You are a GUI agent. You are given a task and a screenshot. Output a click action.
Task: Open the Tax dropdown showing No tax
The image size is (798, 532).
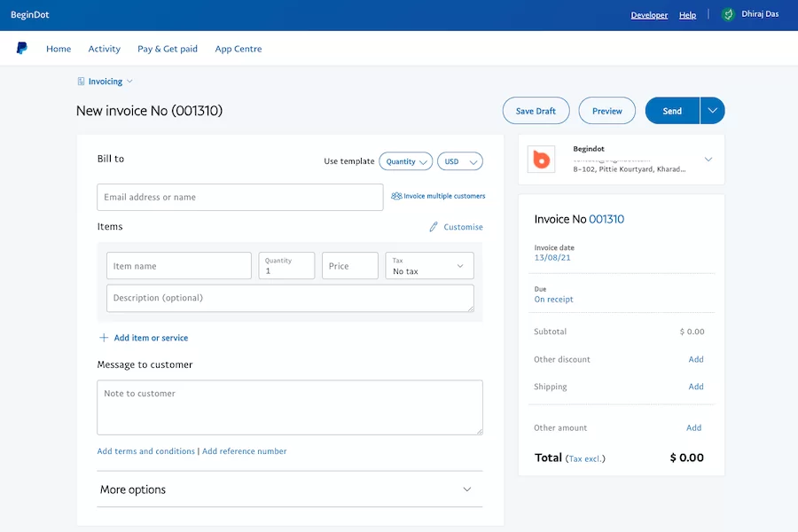tap(429, 266)
